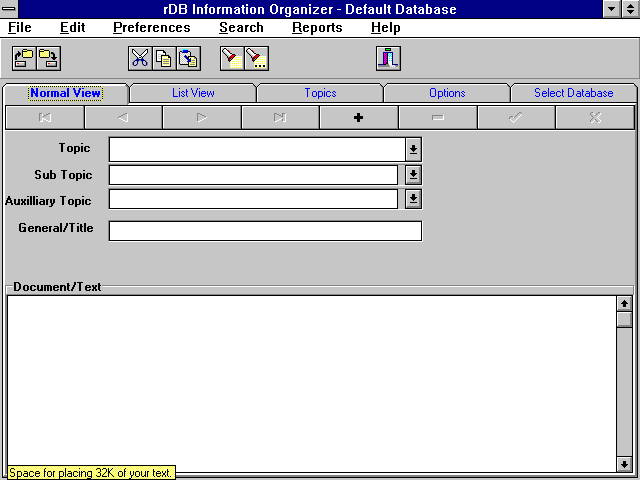Click the first flashlight search icon
Viewport: 640px width, 480px height.
click(231, 58)
